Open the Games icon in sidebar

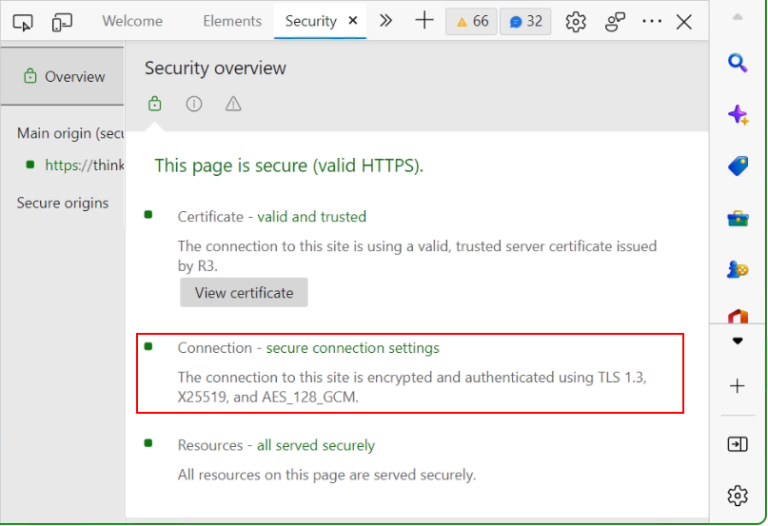(738, 269)
